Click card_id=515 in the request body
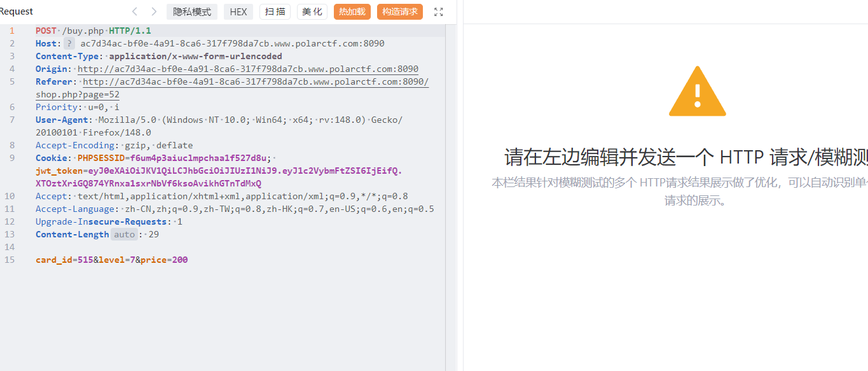868x371 pixels. tap(64, 260)
